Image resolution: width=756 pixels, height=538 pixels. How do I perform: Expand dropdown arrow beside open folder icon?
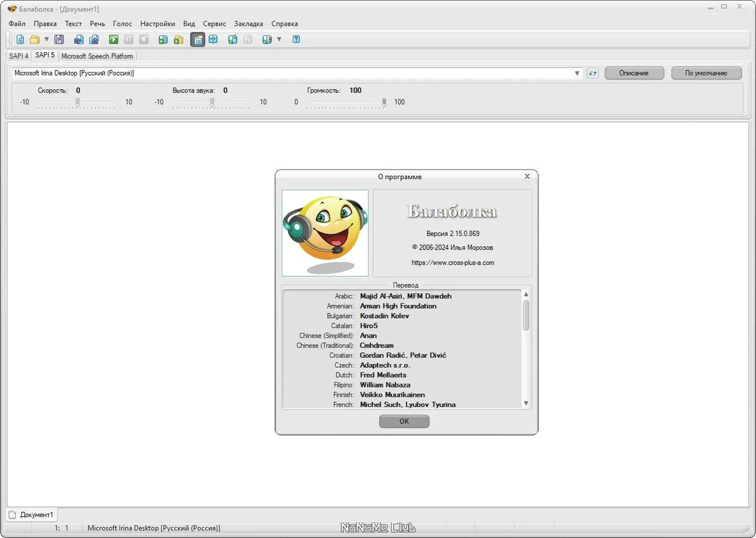click(x=46, y=40)
